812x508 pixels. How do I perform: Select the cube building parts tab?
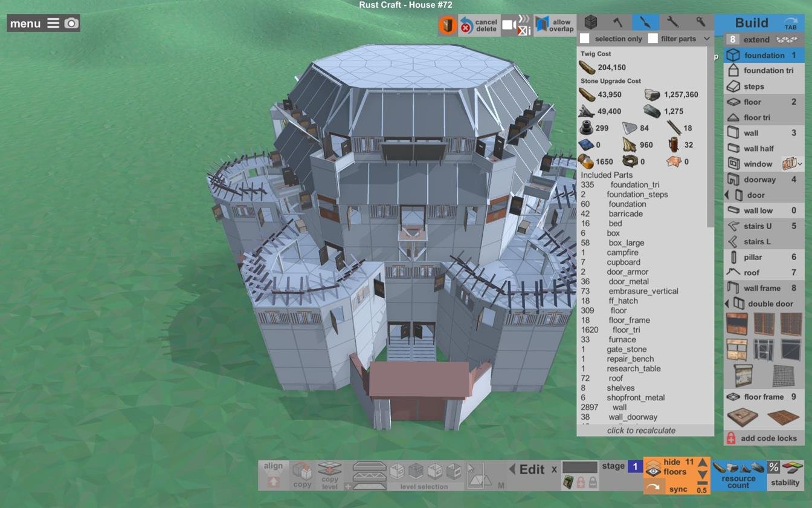pyautogui.click(x=590, y=22)
